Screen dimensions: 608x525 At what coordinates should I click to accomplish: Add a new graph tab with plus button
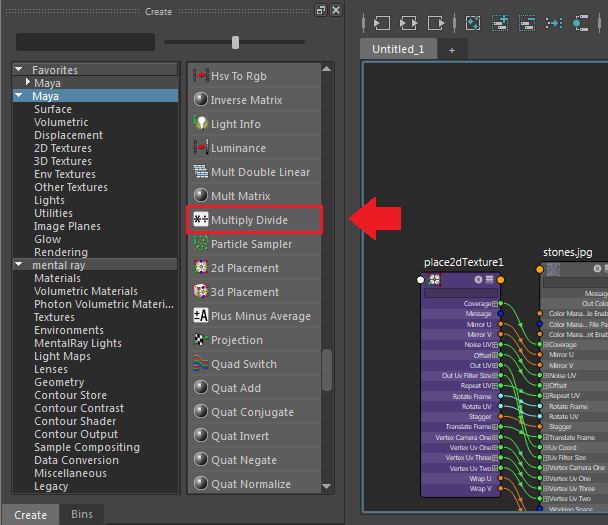tap(451, 50)
